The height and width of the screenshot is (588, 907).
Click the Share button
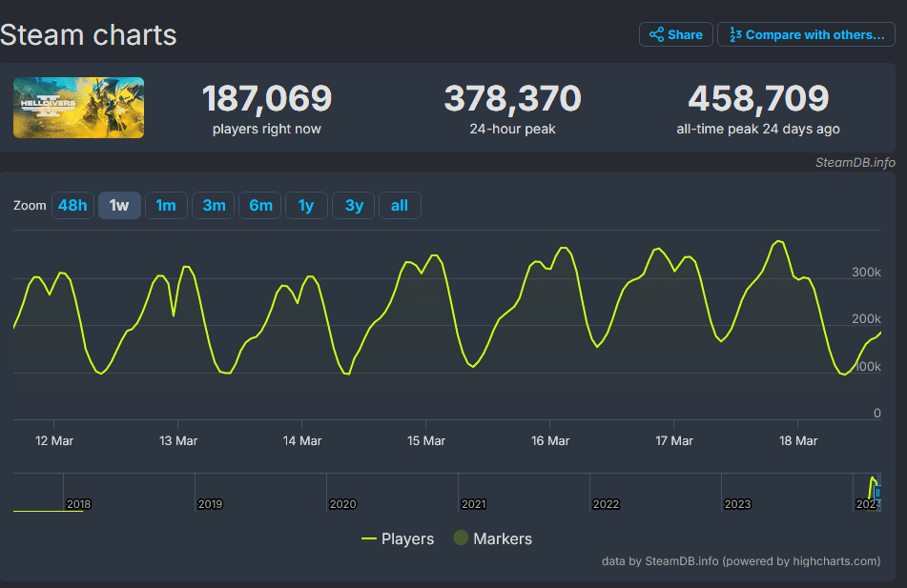coord(675,34)
